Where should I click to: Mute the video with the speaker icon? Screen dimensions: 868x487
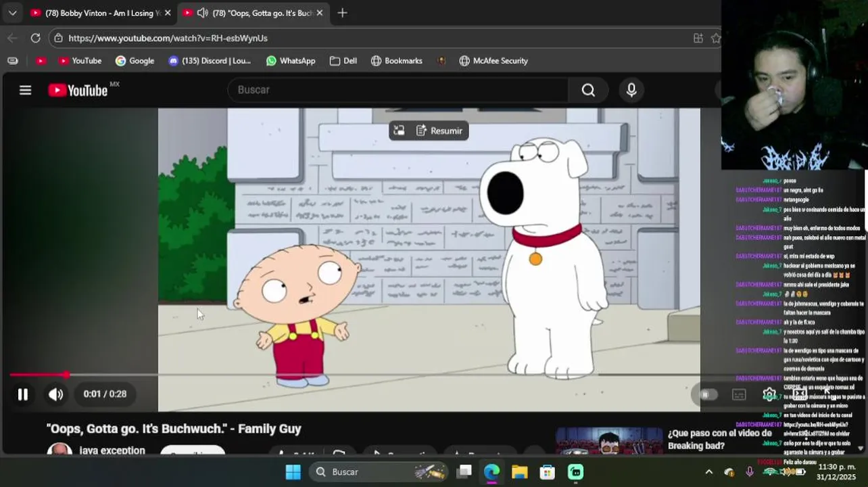55,394
